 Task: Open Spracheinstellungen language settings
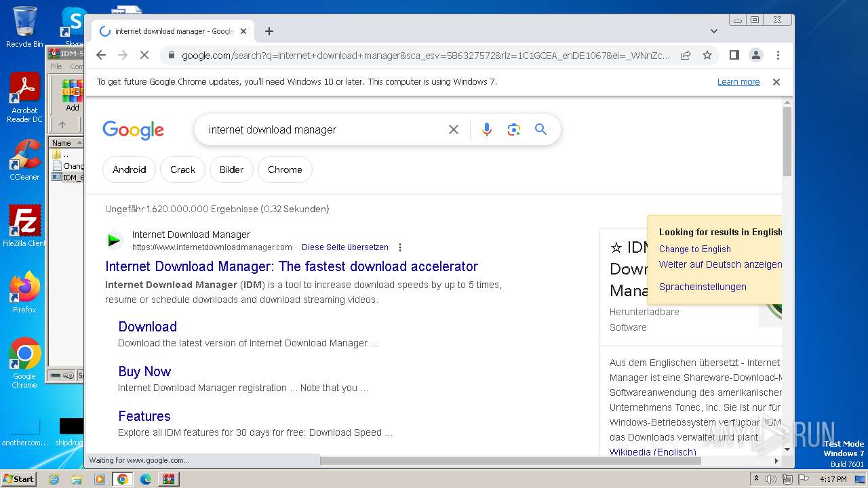point(703,287)
